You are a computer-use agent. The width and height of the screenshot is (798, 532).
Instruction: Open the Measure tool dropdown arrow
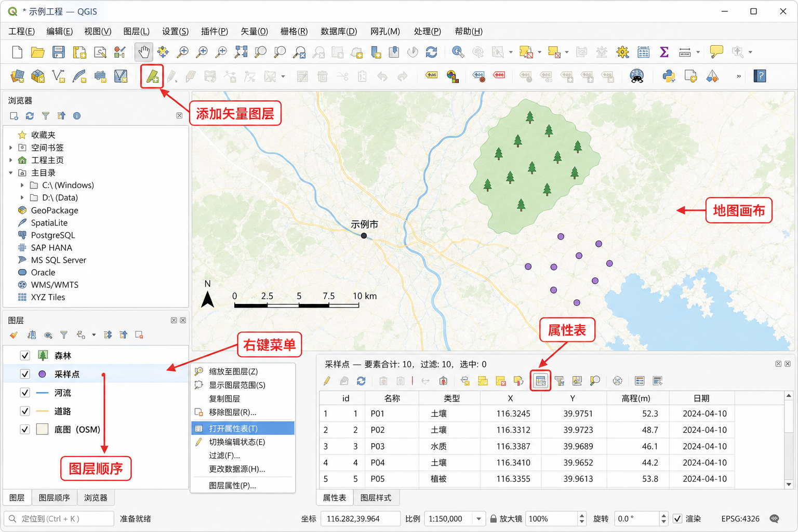[698, 52]
